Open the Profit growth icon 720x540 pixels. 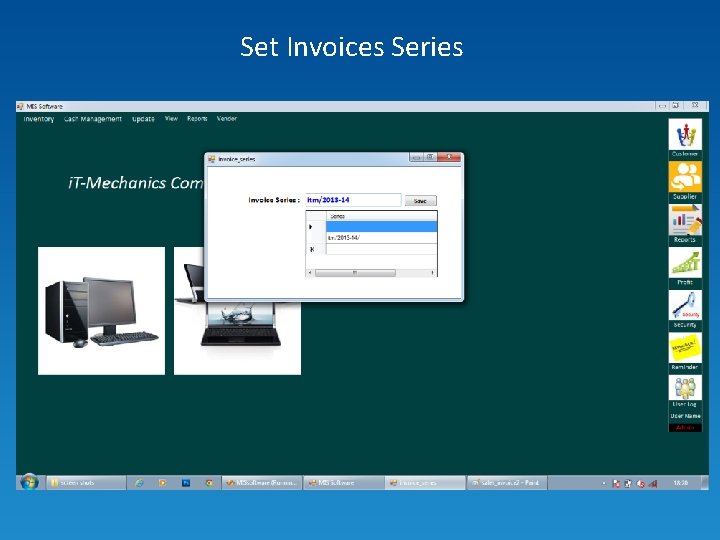(685, 263)
